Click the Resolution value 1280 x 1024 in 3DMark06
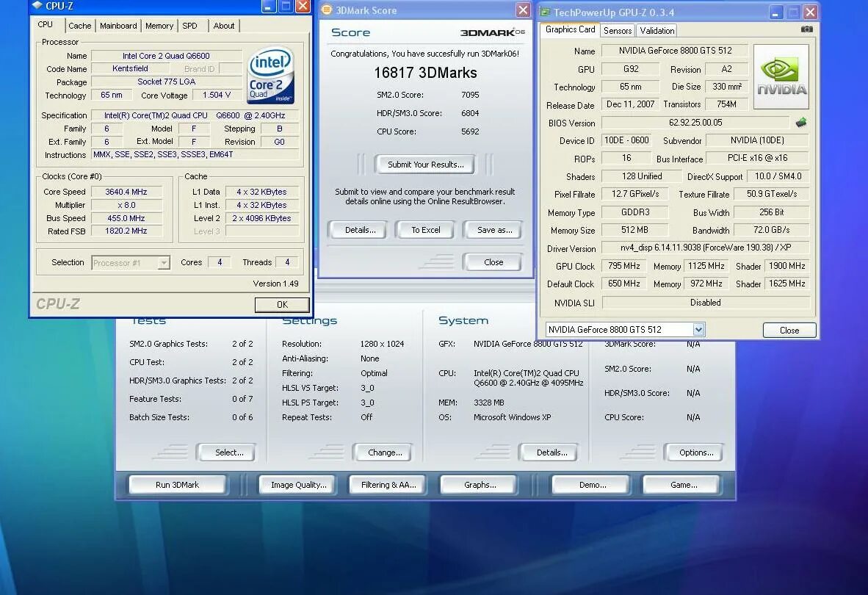The height and width of the screenshot is (595, 868). [x=382, y=344]
